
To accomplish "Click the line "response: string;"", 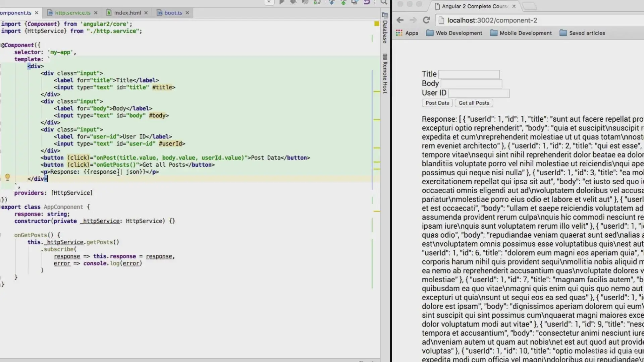I will pos(42,214).
